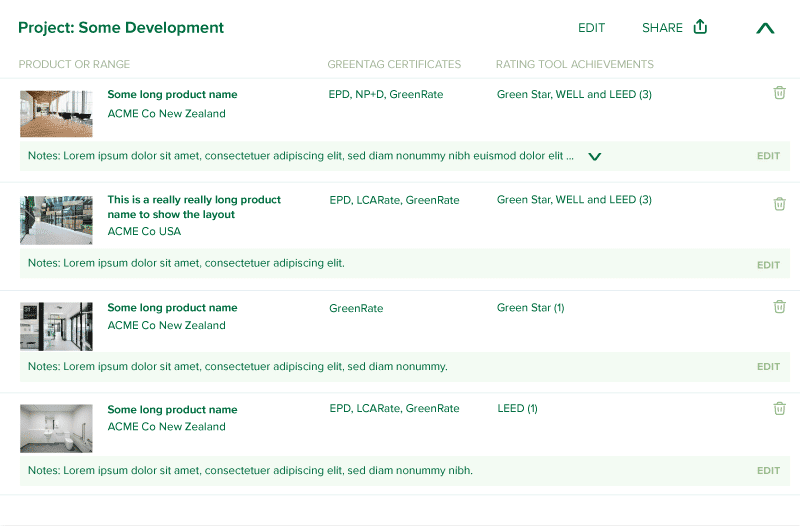
Task: Expand the truncated notes on first product
Action: (594, 157)
